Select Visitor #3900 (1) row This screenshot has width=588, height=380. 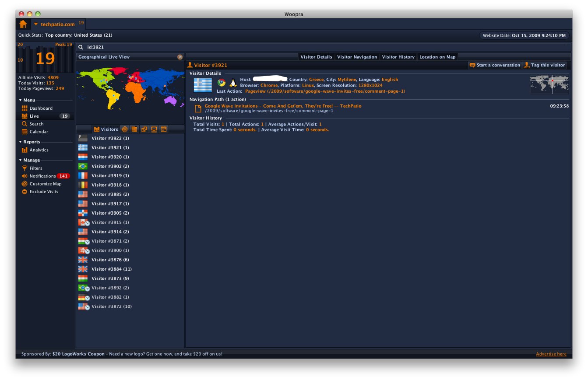pyautogui.click(x=130, y=251)
